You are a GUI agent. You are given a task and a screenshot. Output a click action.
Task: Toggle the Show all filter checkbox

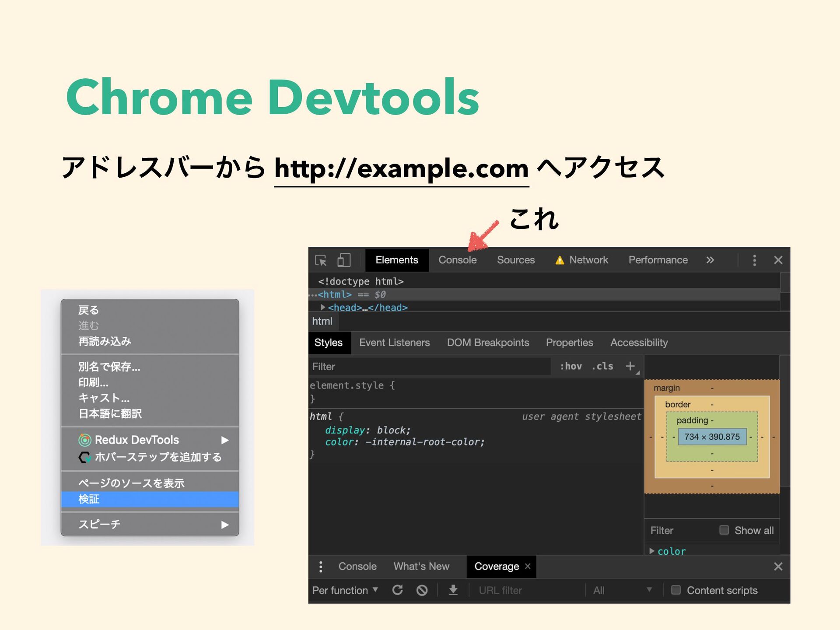[723, 530]
